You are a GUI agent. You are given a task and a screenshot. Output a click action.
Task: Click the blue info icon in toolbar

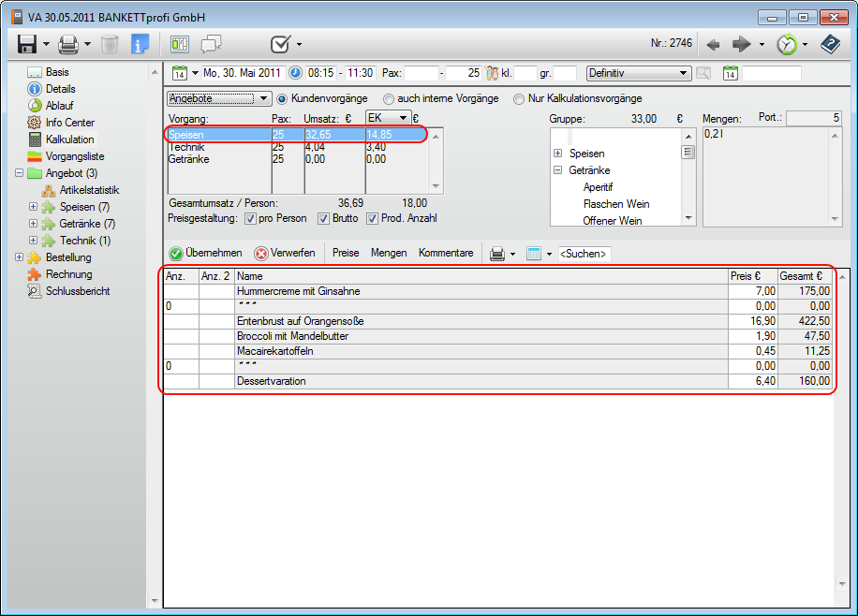(x=140, y=44)
